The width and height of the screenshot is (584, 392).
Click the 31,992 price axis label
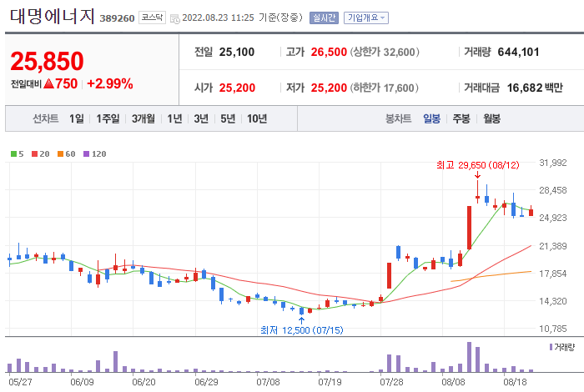(x=552, y=163)
